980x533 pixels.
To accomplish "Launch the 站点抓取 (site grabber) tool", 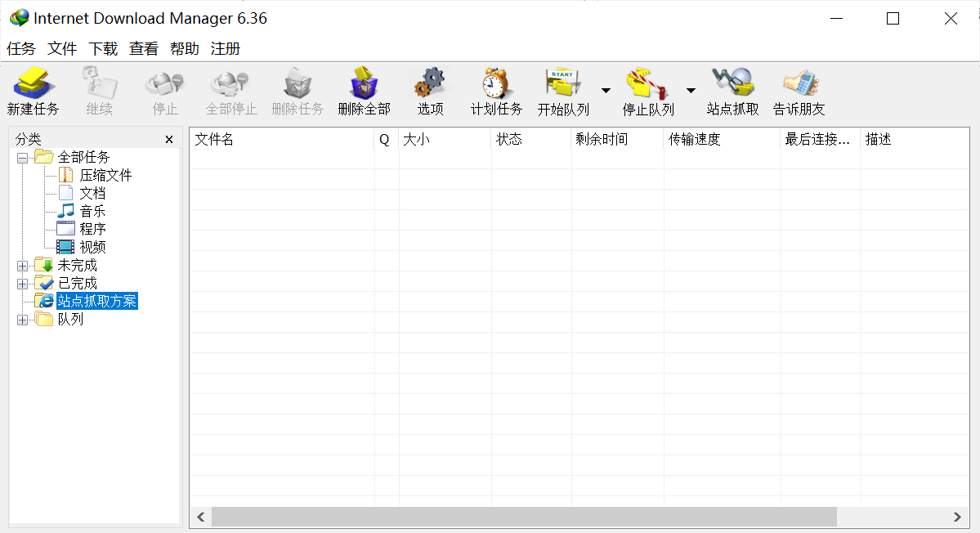I will 732,83.
